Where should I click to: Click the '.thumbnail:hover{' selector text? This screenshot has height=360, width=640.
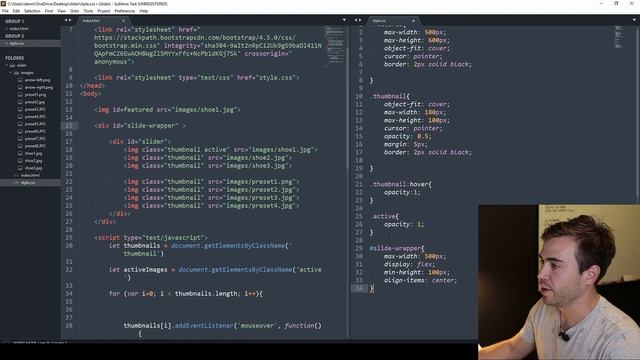click(401, 184)
